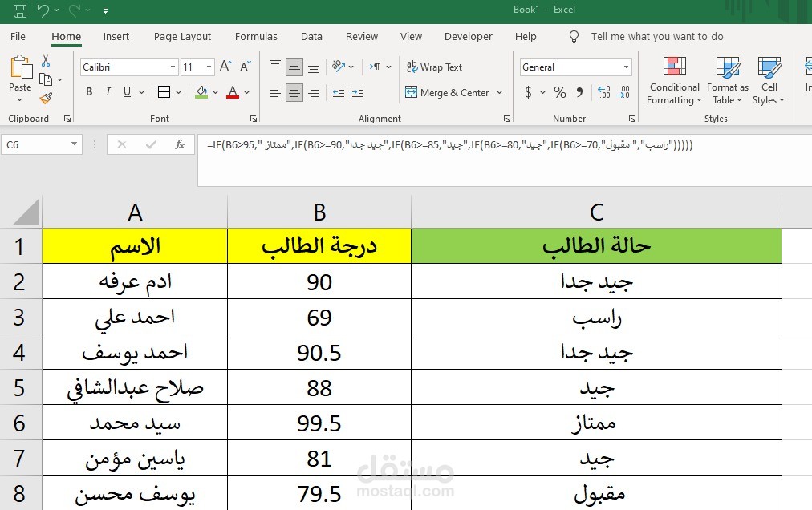Open Conditional Formatting options

(673, 80)
